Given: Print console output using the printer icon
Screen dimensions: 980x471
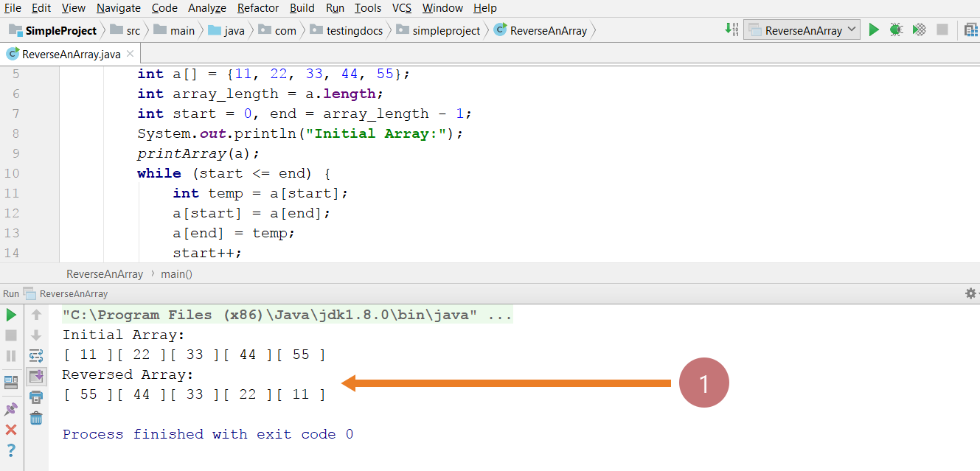Looking at the screenshot, I should [x=36, y=397].
